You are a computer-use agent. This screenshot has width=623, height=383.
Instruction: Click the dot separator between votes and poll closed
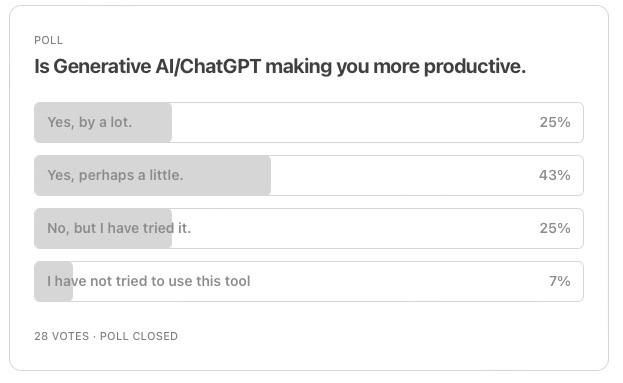click(95, 337)
